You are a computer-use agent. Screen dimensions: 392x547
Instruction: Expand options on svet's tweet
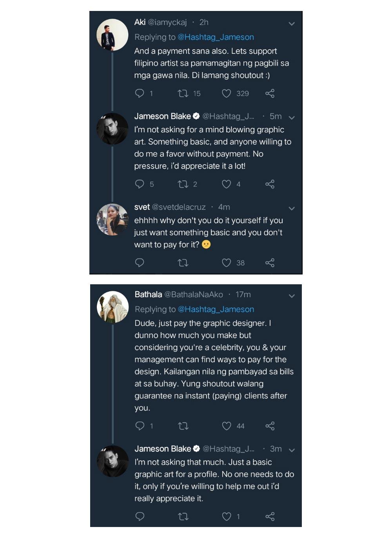pyautogui.click(x=292, y=208)
